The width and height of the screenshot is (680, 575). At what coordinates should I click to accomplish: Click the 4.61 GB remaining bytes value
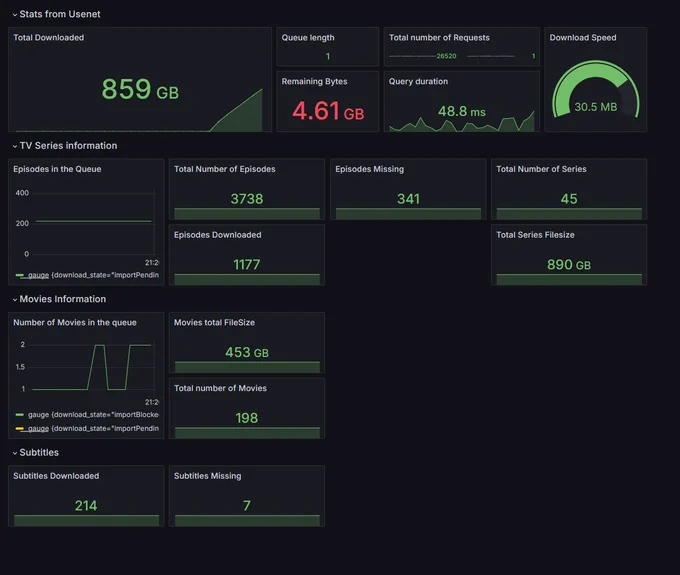pyautogui.click(x=328, y=111)
